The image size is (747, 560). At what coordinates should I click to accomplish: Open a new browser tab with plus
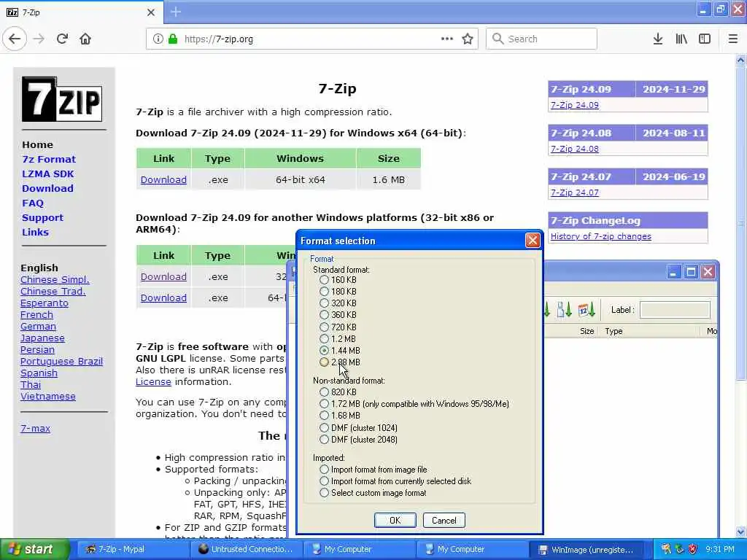pyautogui.click(x=176, y=12)
